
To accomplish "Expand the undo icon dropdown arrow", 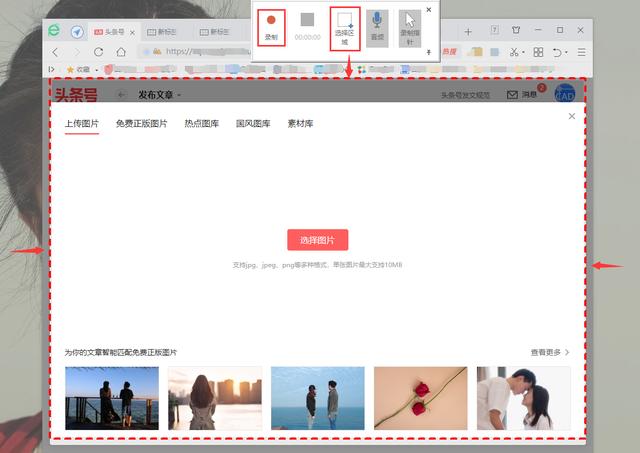I will coord(566,52).
